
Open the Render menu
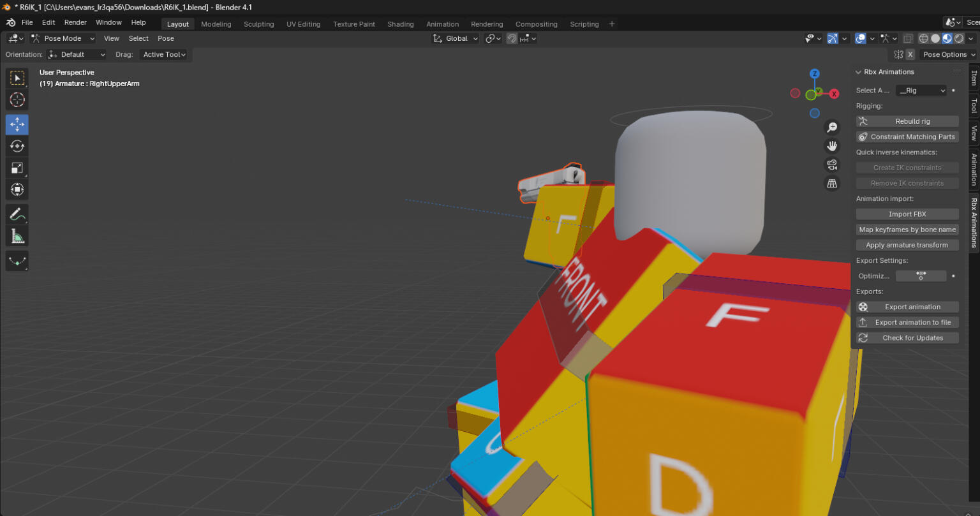pyautogui.click(x=75, y=22)
